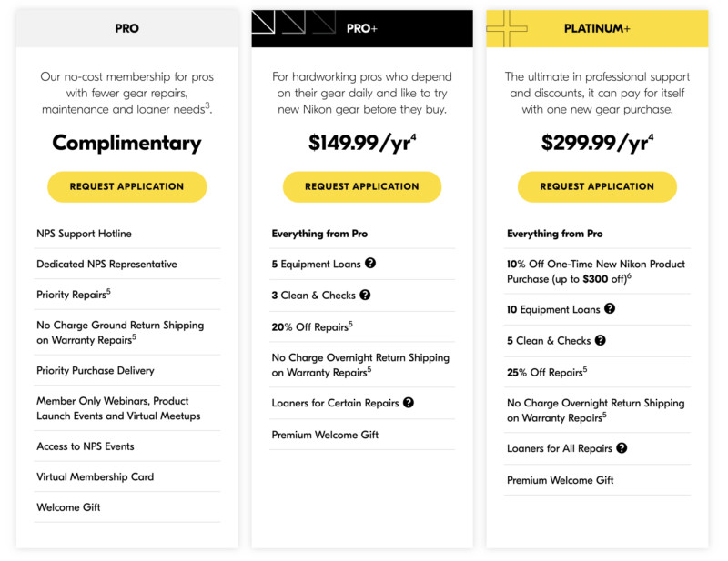Open tooltip icon for Loaners for All Repairs
728x561 pixels.
(622, 447)
